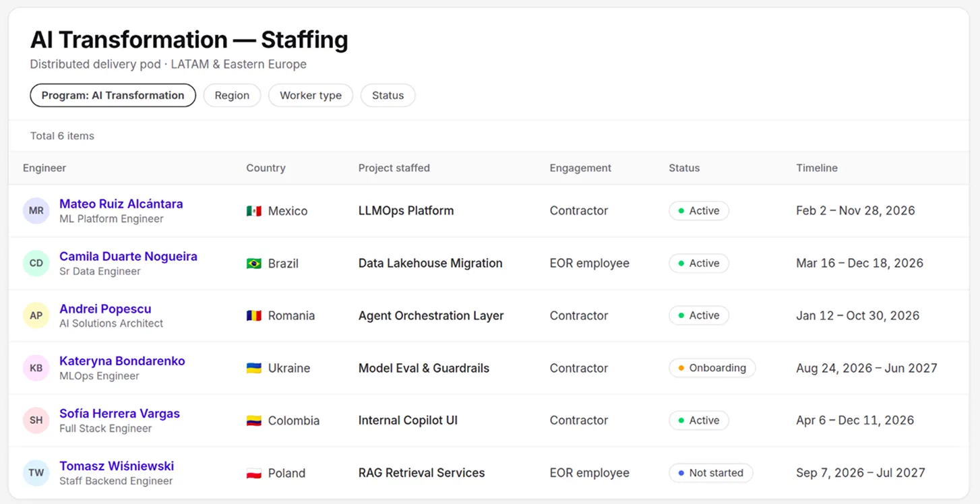Screen dimensions: 980x504
Task: Open the Worker type filter
Action: (311, 95)
